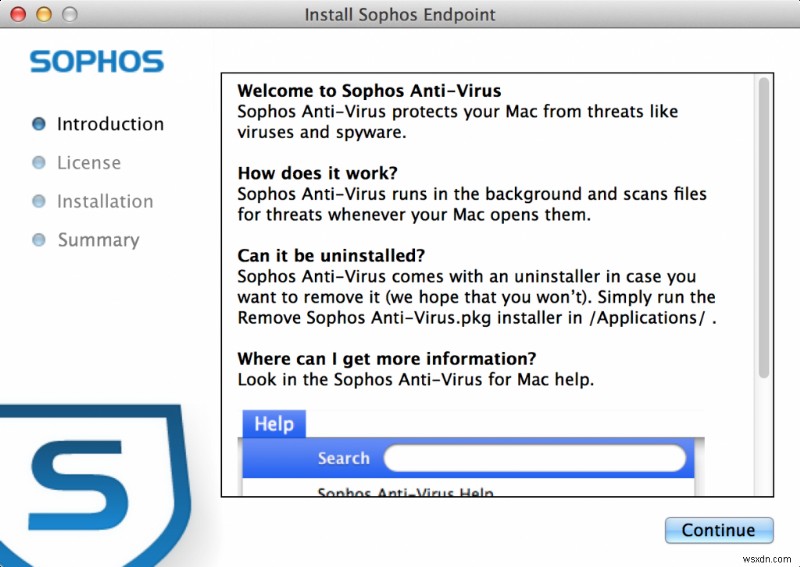Close the installer with the red button
Screen dimensions: 800x567
pyautogui.click(x=21, y=15)
